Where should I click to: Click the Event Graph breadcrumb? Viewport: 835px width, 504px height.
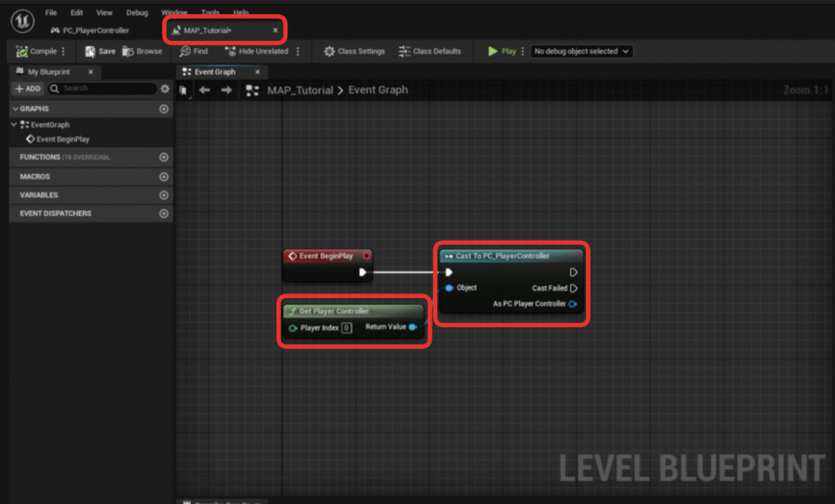click(378, 90)
